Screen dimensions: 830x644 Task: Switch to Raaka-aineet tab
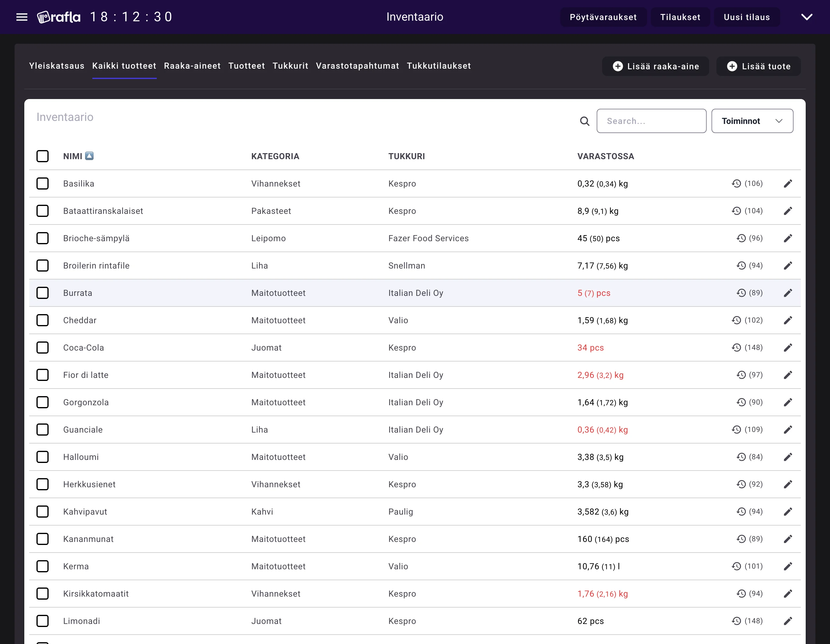pyautogui.click(x=192, y=66)
